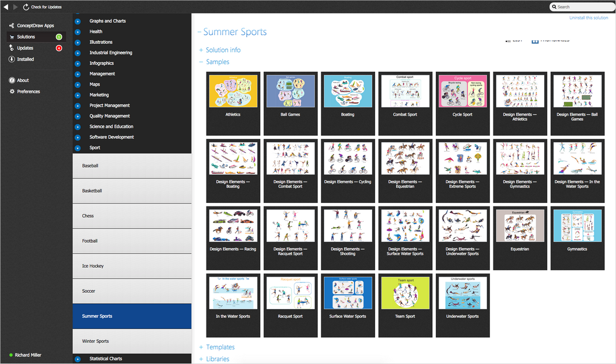Open Design Elements — Equestrian sample
The height and width of the screenshot is (364, 616).
405,171
